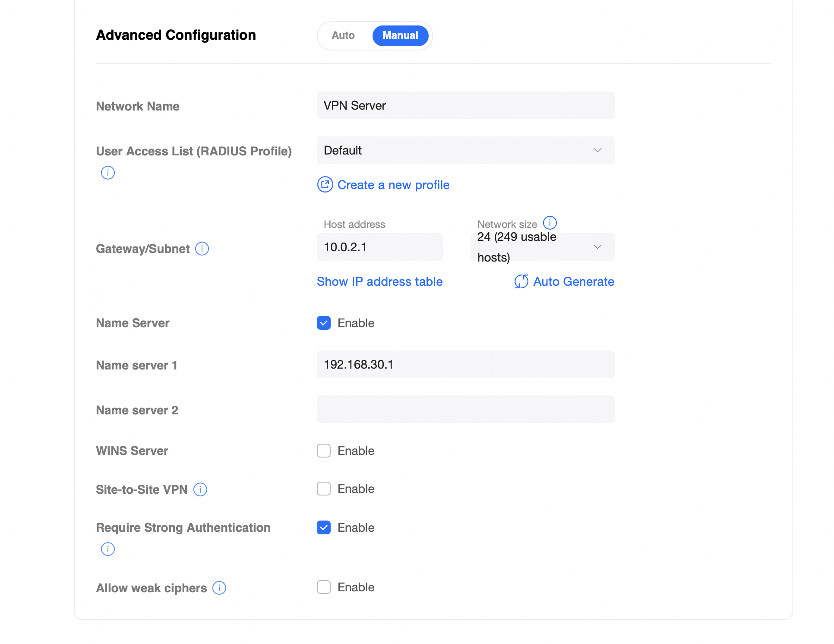Screen dimensions: 834x644
Task: Click the external link icon beside Create a new profile
Action: tap(325, 185)
